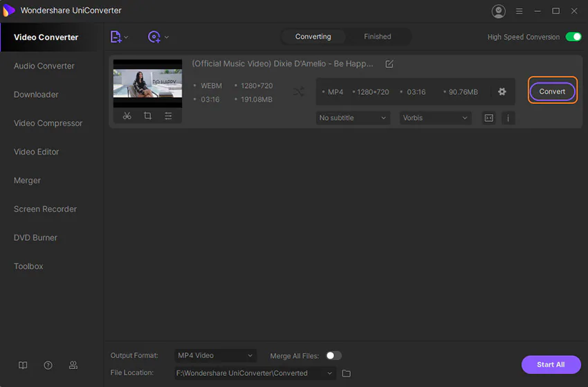The image size is (588, 387).
Task: Click the help question mark icon
Action: 48,366
